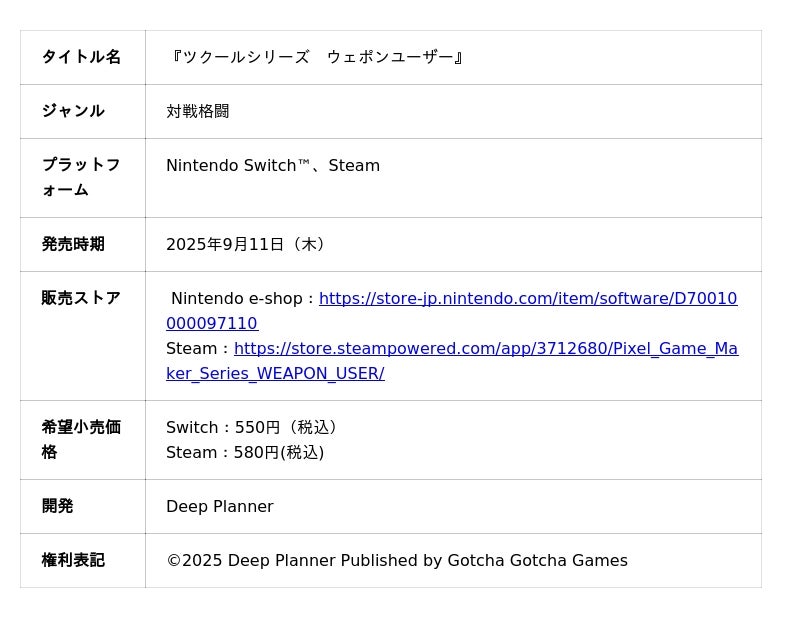
Task: Click the Switch：550円（税込） price text
Action: point(255,427)
